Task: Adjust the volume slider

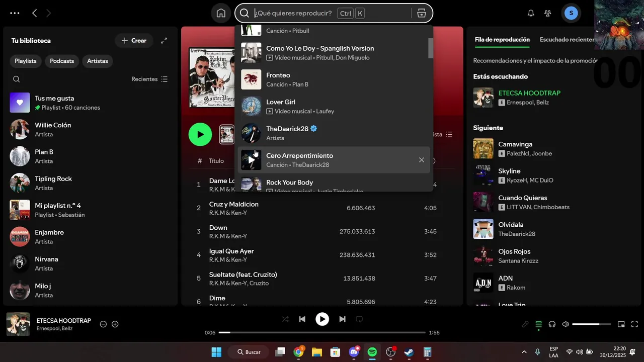Action: [592, 324]
